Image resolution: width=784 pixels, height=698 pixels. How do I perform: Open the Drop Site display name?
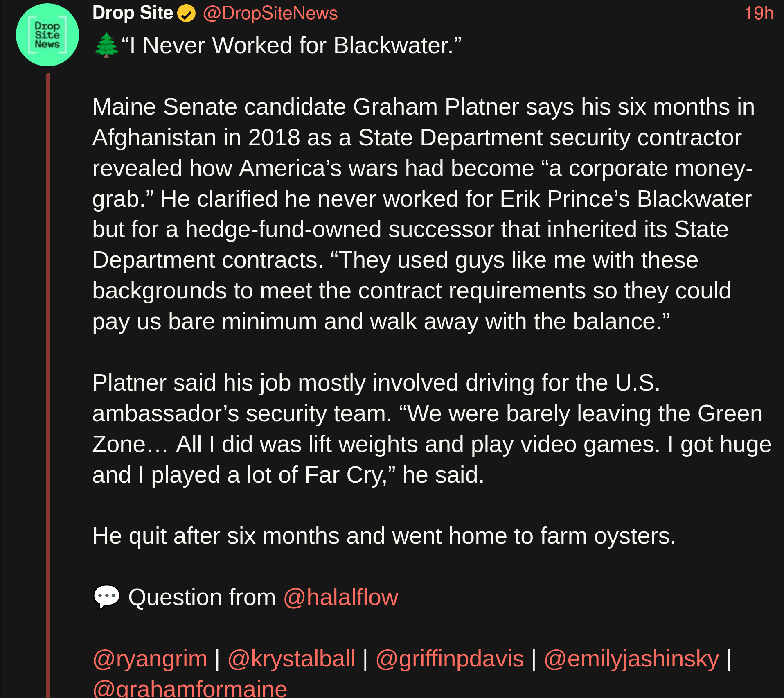133,13
